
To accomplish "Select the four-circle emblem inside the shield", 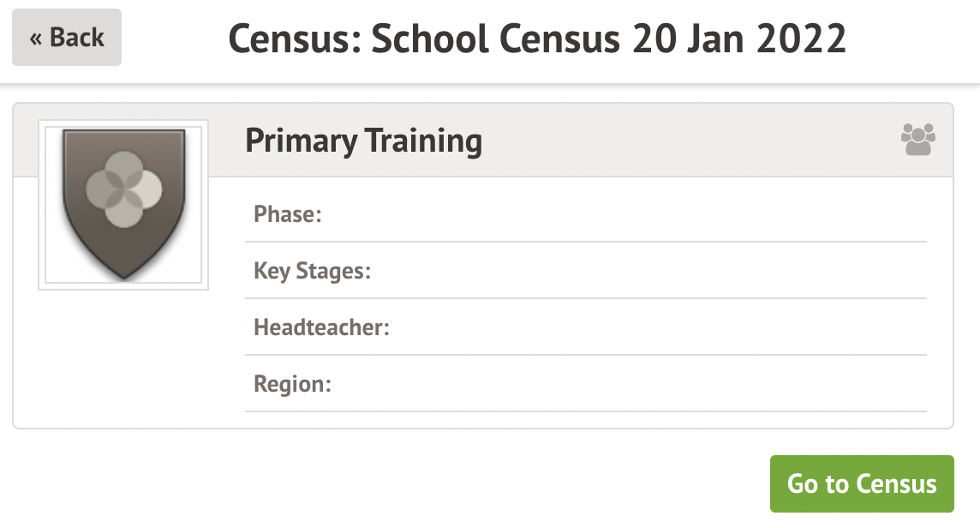I will [123, 189].
